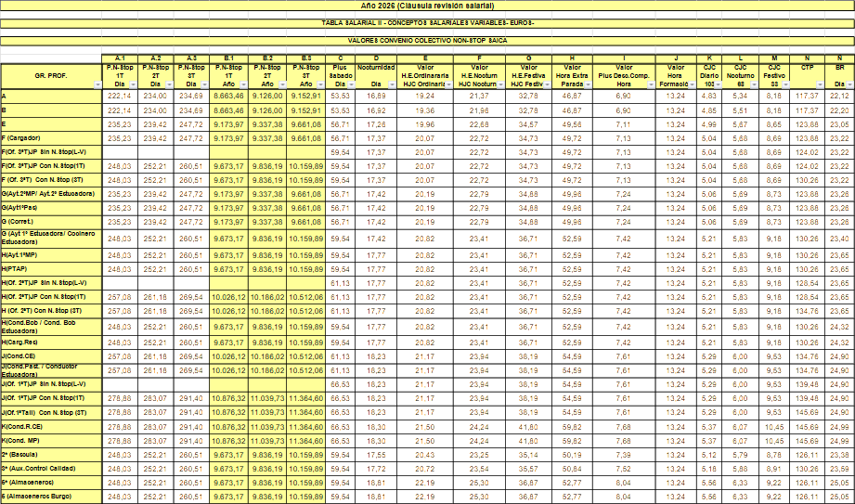Open filter arrow for P.N-Stop 1T Año
This screenshot has width=855, height=504.
[x=241, y=84]
